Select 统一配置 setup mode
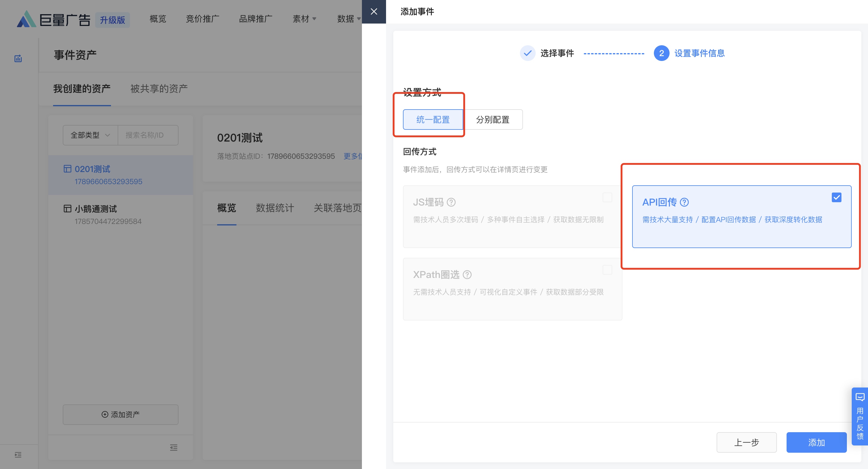Screen dimensions: 868x469 pos(433,119)
